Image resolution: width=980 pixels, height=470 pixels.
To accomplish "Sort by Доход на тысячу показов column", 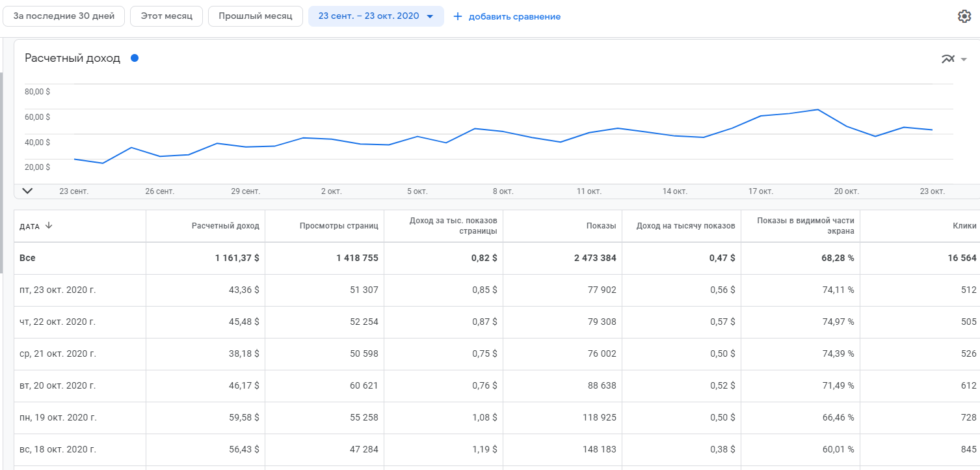I will 686,226.
